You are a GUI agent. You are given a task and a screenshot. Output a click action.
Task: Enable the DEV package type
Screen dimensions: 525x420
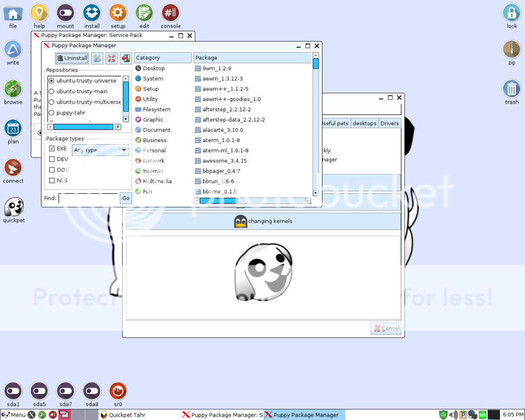coord(51,159)
